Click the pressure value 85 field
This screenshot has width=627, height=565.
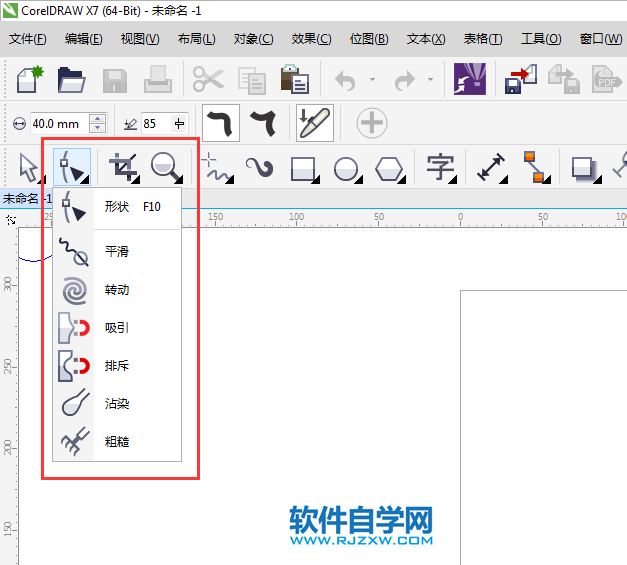point(156,124)
